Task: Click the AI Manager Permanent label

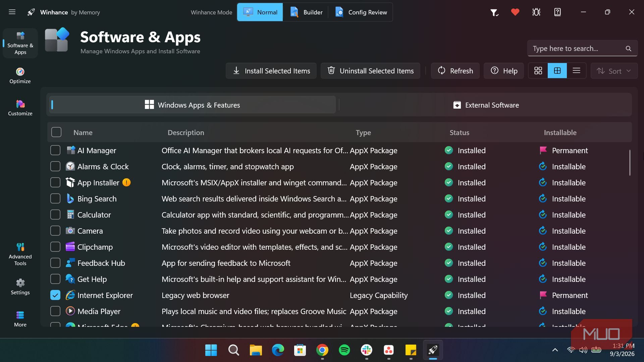Action: tap(570, 150)
